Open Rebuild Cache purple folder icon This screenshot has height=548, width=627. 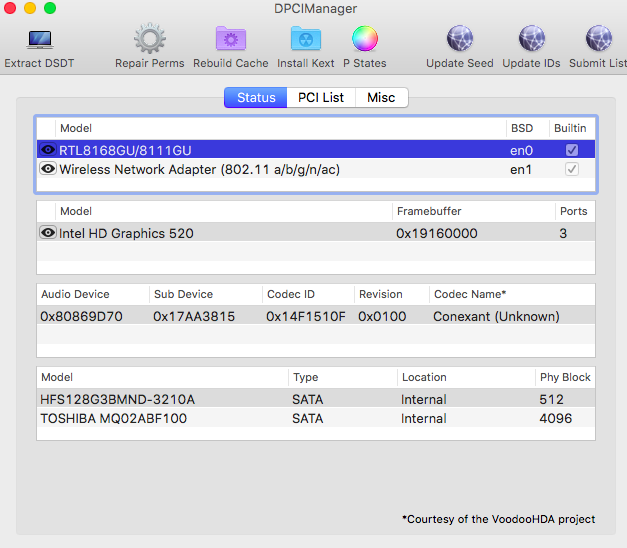click(231, 38)
